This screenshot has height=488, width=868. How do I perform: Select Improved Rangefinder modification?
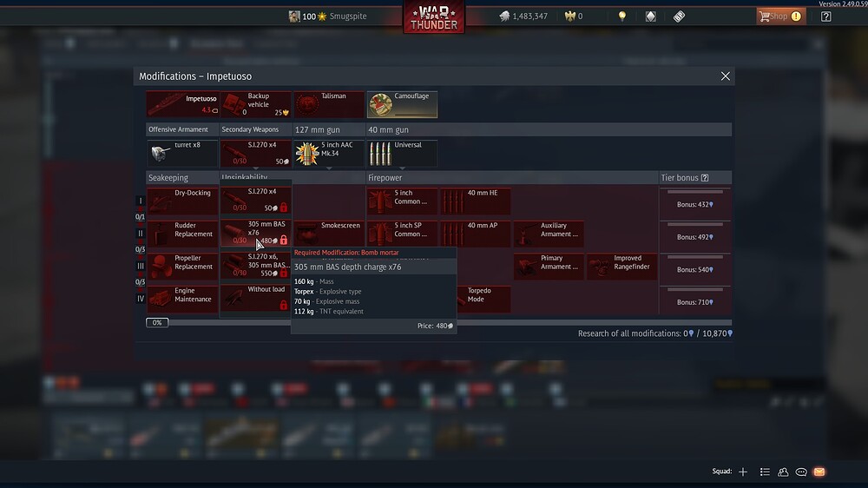tap(622, 267)
